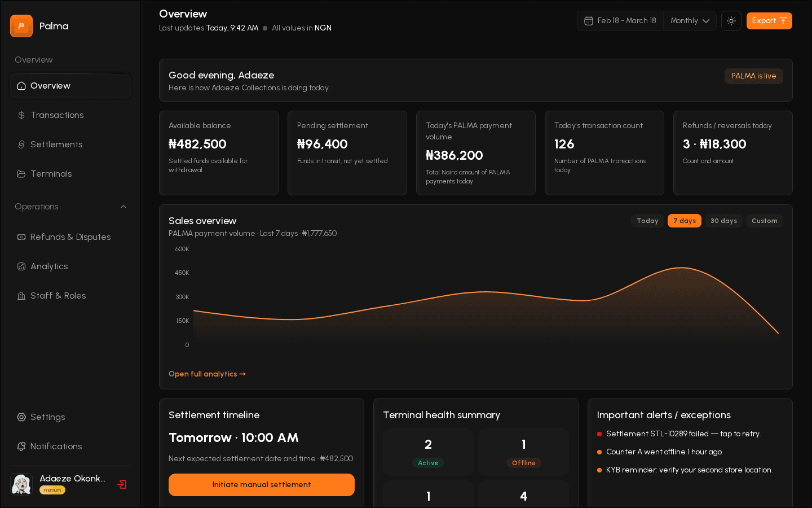Image resolution: width=812 pixels, height=508 pixels.
Task: Collapse the Operations section chevron
Action: pos(123,207)
